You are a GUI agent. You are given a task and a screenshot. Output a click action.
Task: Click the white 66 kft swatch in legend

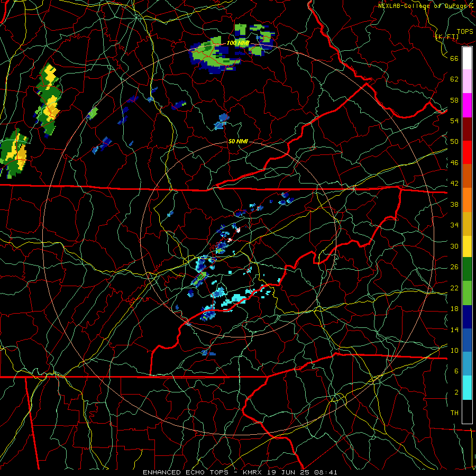[x=467, y=58]
